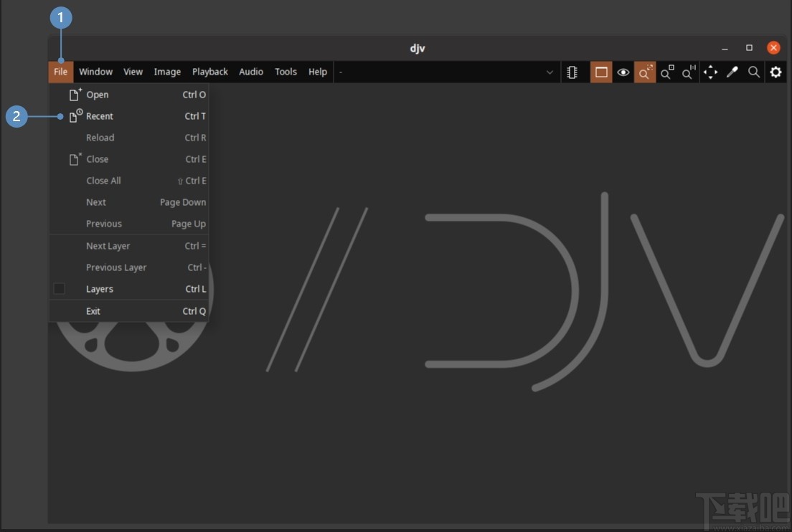Toggle the eye view controls icon
This screenshot has height=532, width=792.
[x=623, y=72]
